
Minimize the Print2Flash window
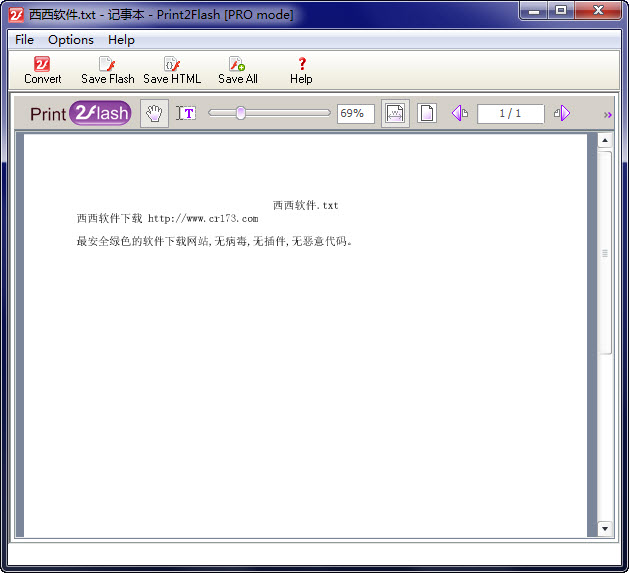tap(534, 11)
